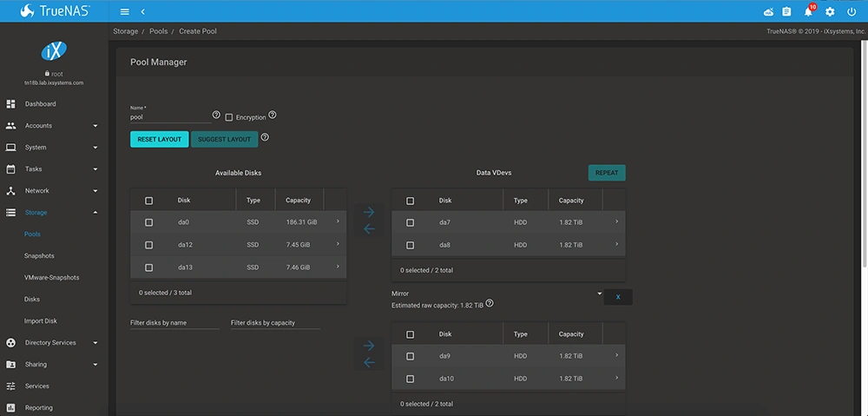Open Snapshots in the sidebar

[x=40, y=256]
